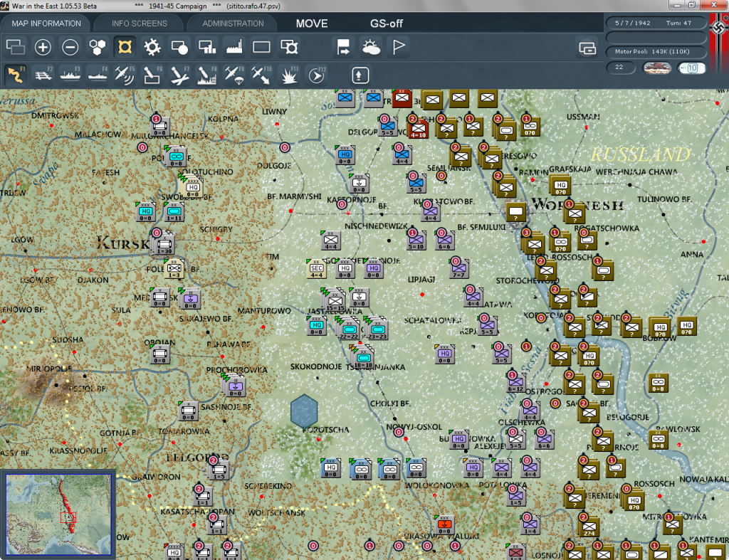This screenshot has width=729, height=560.
Task: Click the blue highlighted hexagon near Korotscha
Action: coord(303,411)
